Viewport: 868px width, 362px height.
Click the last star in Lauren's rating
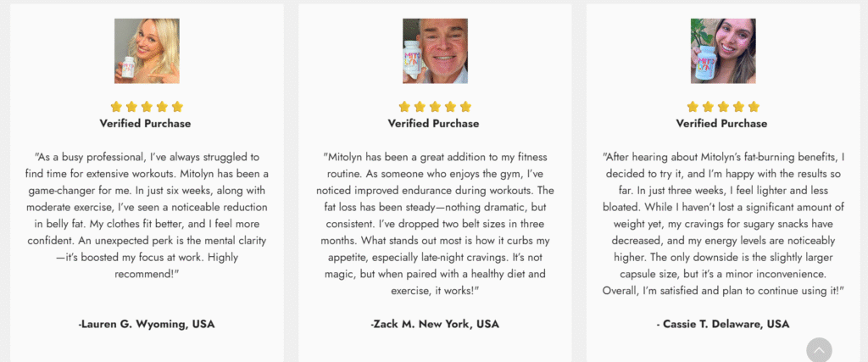point(177,107)
